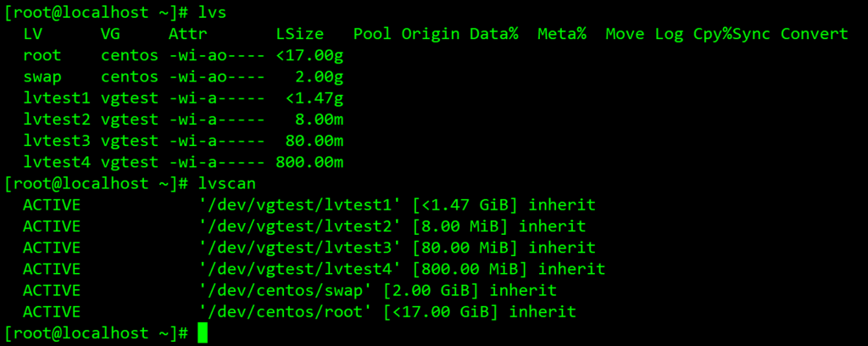The image size is (868, 346).
Task: Select the Convert column header
Action: pos(814,34)
